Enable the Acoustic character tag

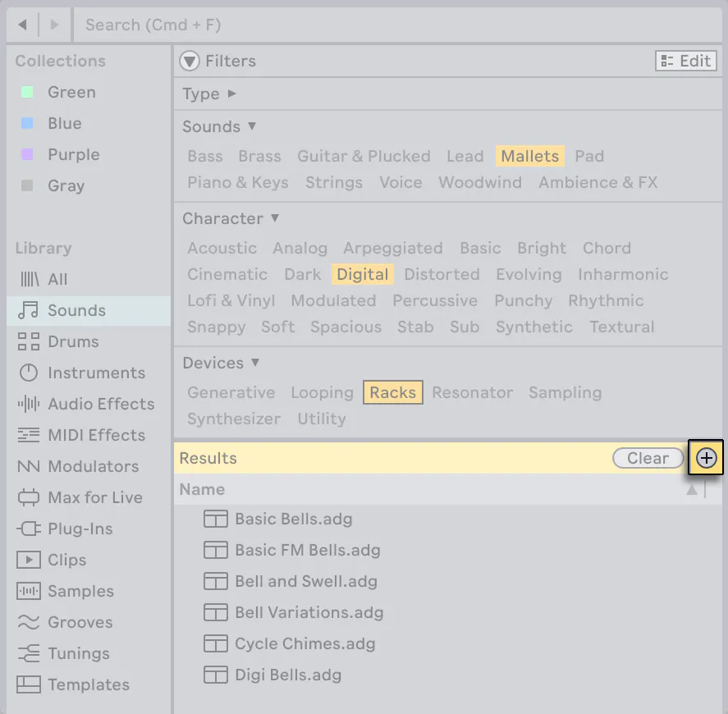(x=222, y=248)
